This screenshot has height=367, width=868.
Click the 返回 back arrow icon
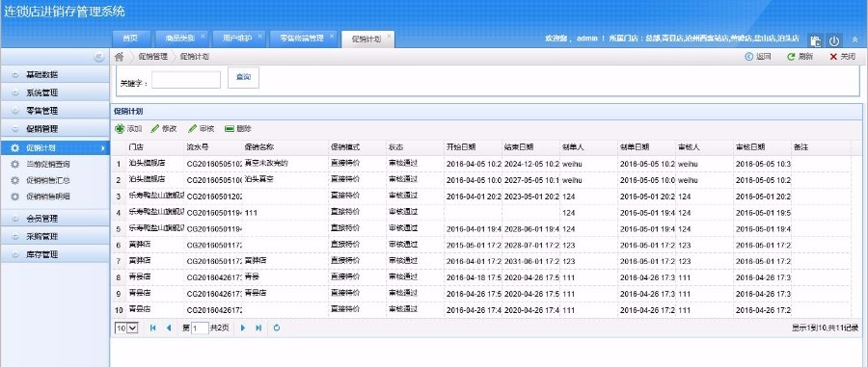[x=749, y=57]
